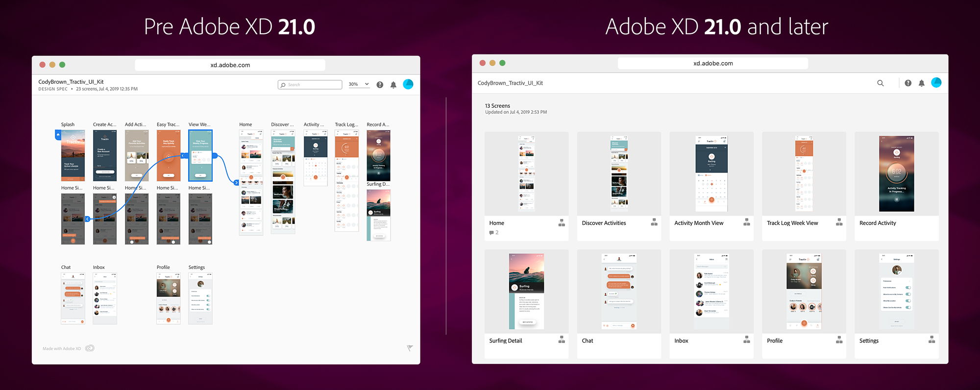Image resolution: width=980 pixels, height=390 pixels.
Task: Click the 'Activity Month View' card title
Action: pos(699,223)
